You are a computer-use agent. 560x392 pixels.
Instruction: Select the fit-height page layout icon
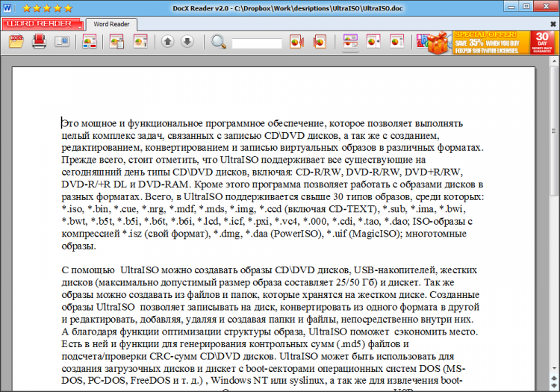(x=373, y=42)
